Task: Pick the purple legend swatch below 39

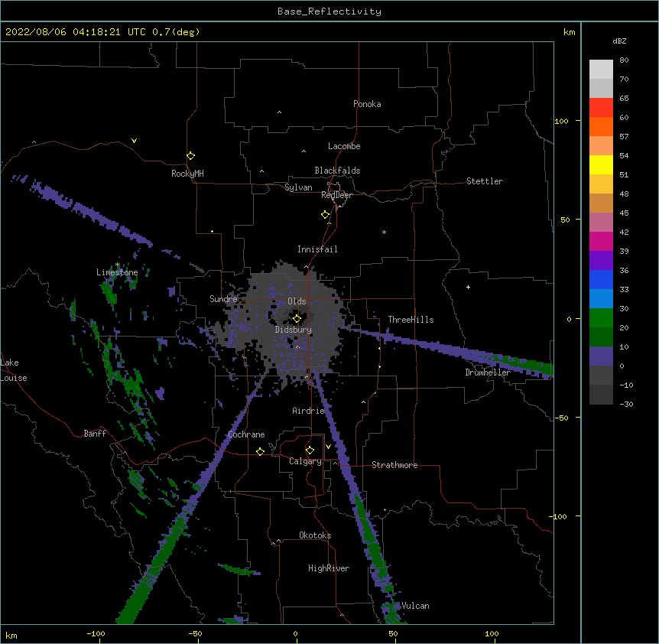Action: [601, 261]
